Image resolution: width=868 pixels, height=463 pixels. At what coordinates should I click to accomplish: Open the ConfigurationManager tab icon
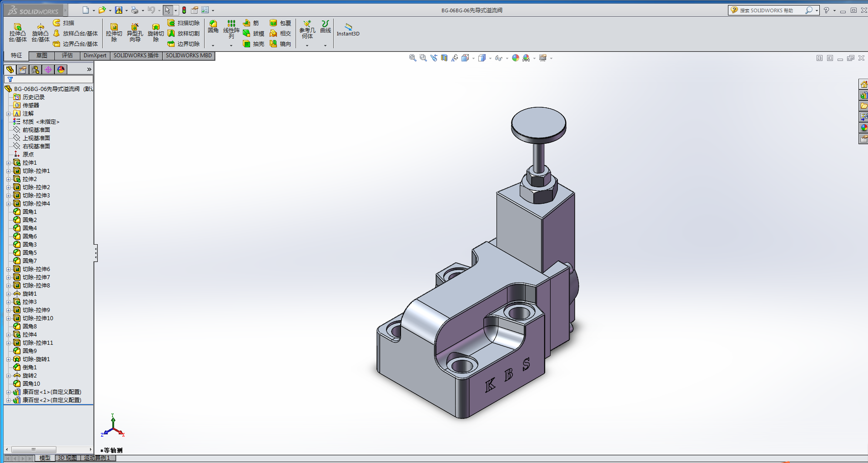click(x=35, y=70)
